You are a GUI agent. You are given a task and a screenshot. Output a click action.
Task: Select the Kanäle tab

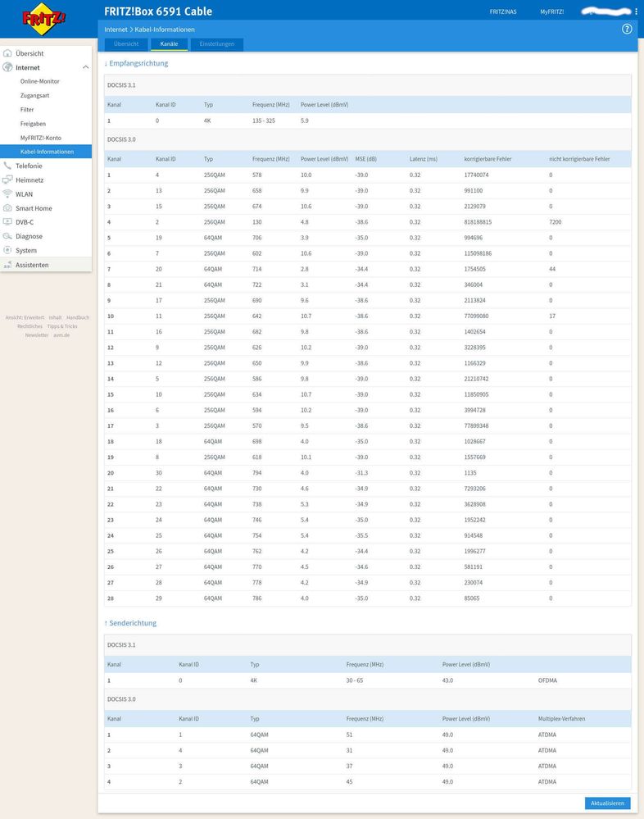tap(169, 44)
